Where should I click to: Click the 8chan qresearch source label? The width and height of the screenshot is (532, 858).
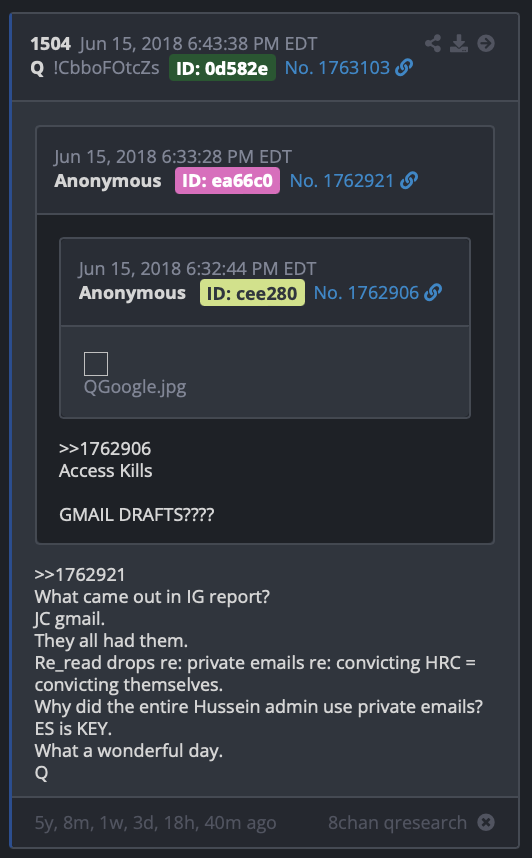[397, 822]
